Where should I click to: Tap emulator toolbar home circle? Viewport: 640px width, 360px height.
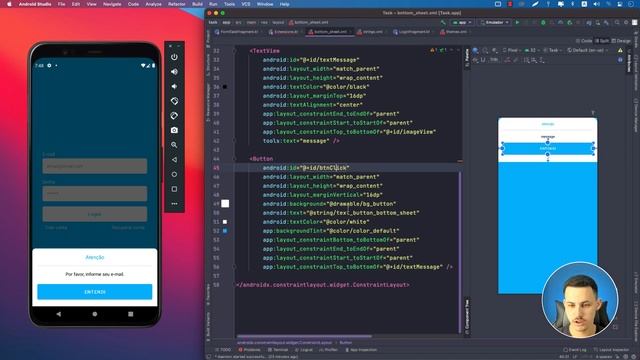coord(174,174)
